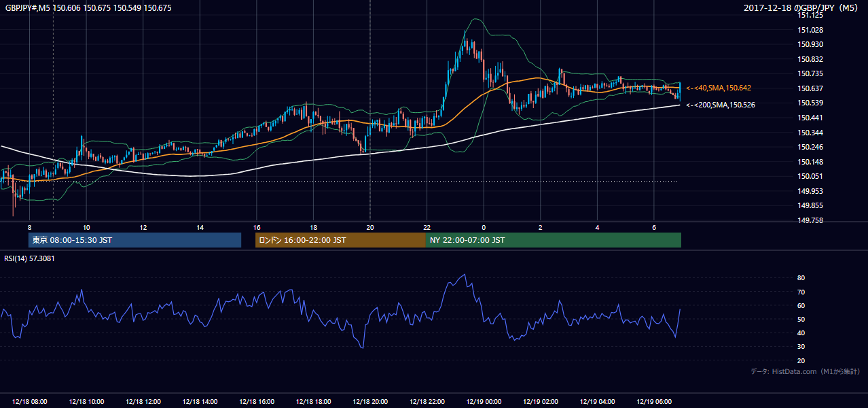This screenshot has width=868, height=408.
Task: Select RSI scale value 70
Action: [x=801, y=292]
